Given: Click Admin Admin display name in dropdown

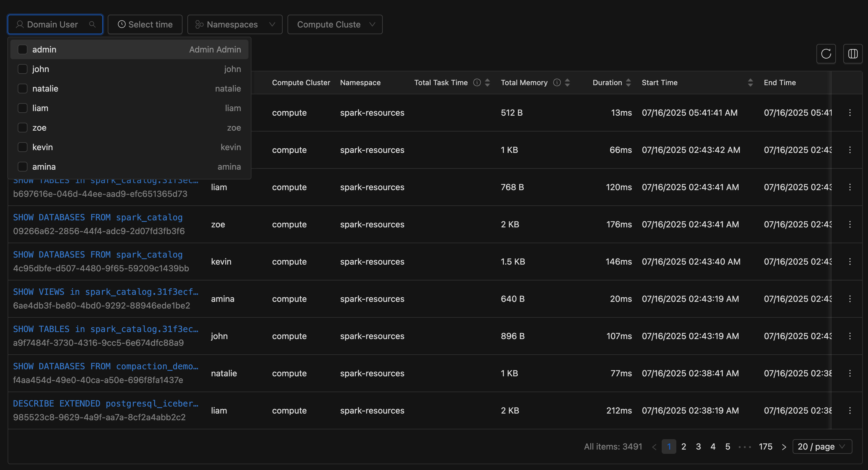Looking at the screenshot, I should coord(215,49).
